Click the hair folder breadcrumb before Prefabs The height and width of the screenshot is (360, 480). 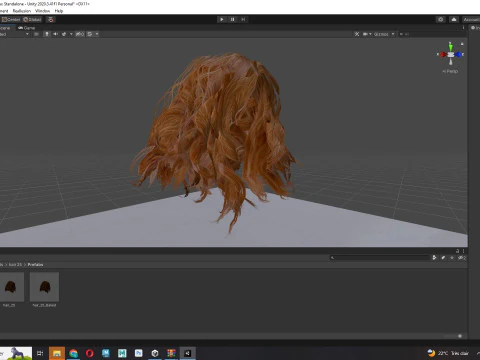tap(15, 264)
